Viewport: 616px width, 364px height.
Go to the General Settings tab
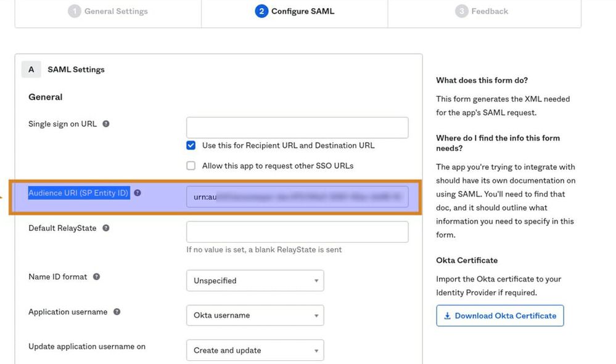tap(115, 11)
